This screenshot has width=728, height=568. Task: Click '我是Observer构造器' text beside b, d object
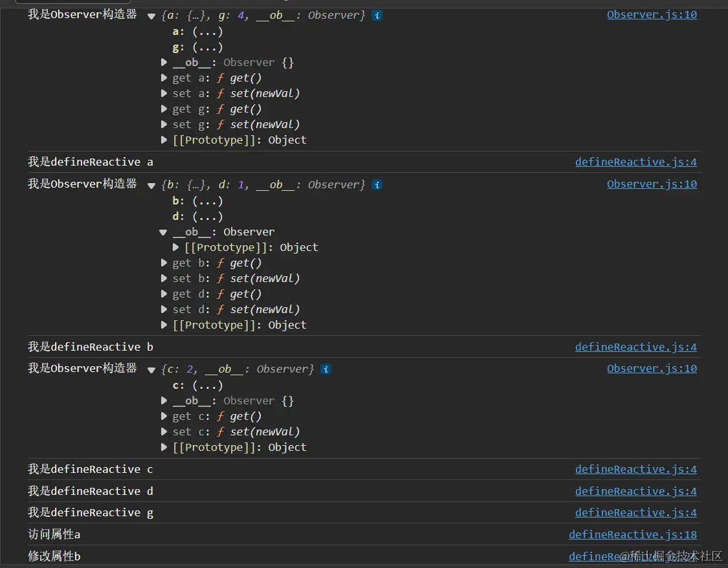click(82, 184)
